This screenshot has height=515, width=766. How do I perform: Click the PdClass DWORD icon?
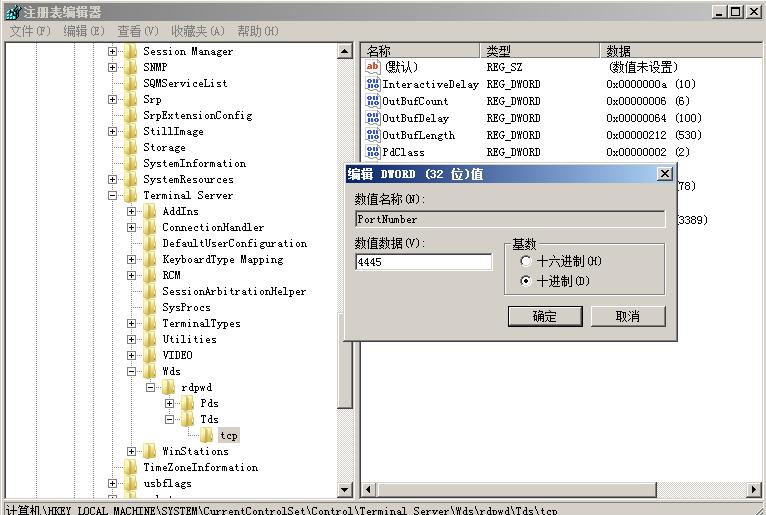click(x=372, y=152)
